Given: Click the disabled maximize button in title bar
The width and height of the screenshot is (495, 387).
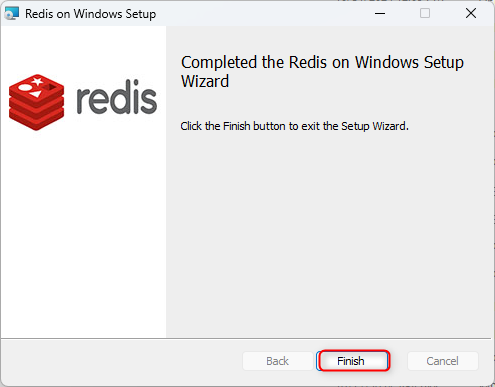Looking at the screenshot, I should coord(425,13).
